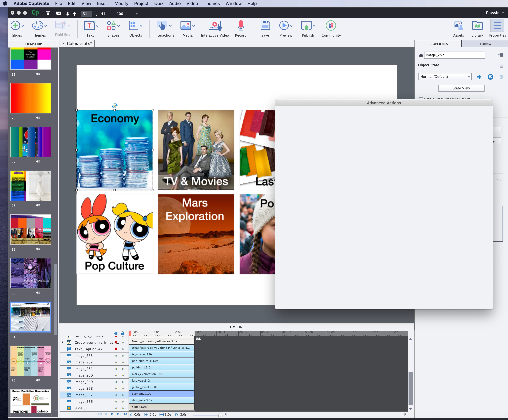This screenshot has width=508, height=420.
Task: Expand the Group_economic_influences timeline group
Action: point(62,342)
